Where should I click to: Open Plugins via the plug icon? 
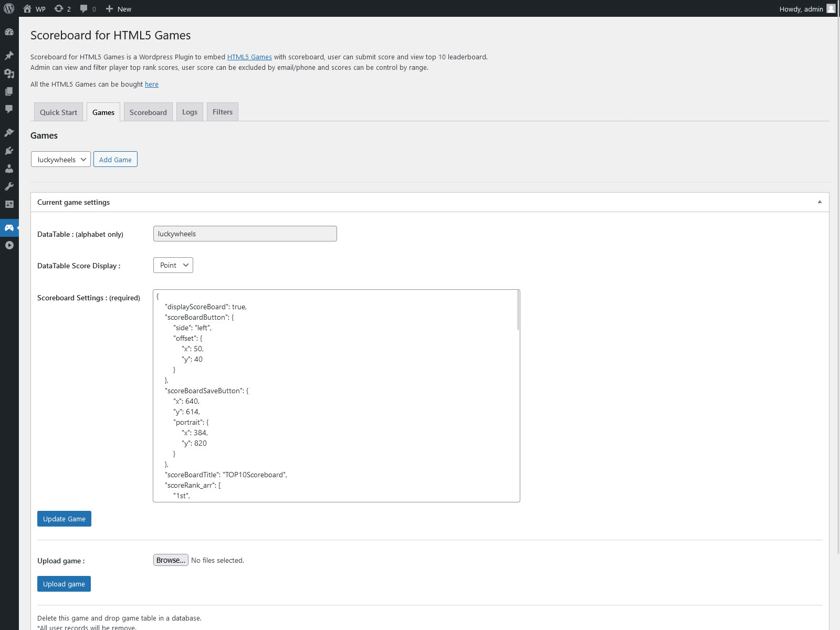(9, 151)
